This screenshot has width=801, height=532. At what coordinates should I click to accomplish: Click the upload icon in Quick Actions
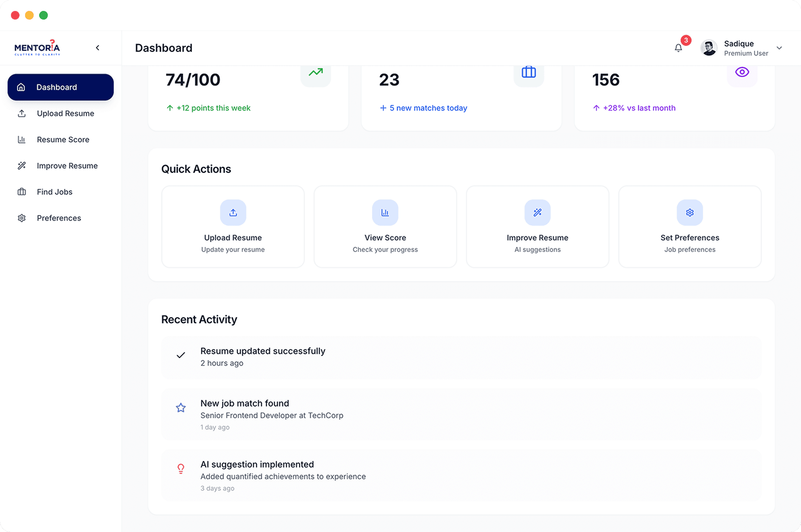pos(233,213)
